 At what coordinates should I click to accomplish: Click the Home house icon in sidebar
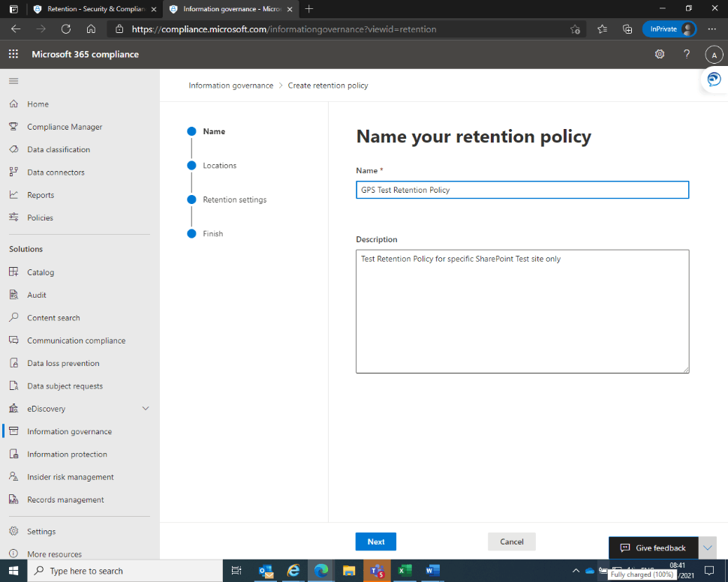tap(14, 104)
